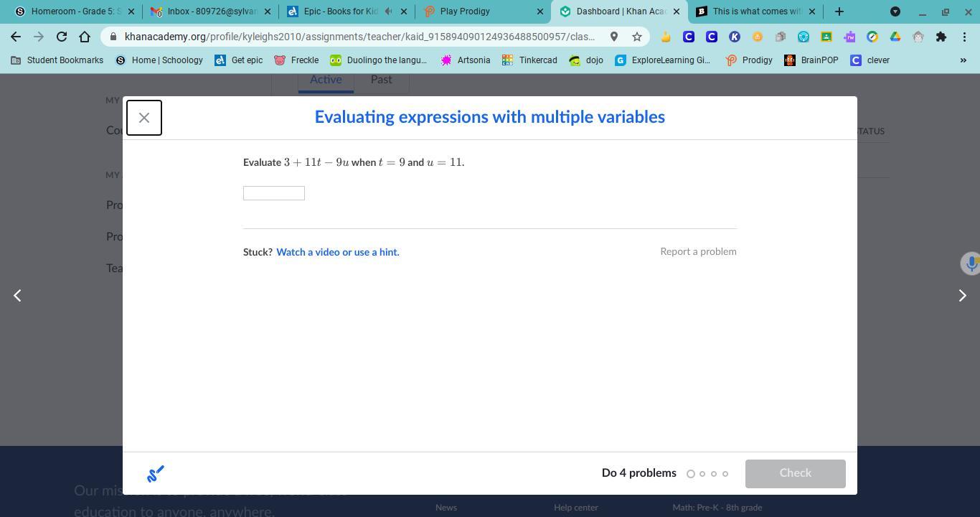Open the BrainPOP bookmark
This screenshot has width=980, height=517.
click(811, 60)
